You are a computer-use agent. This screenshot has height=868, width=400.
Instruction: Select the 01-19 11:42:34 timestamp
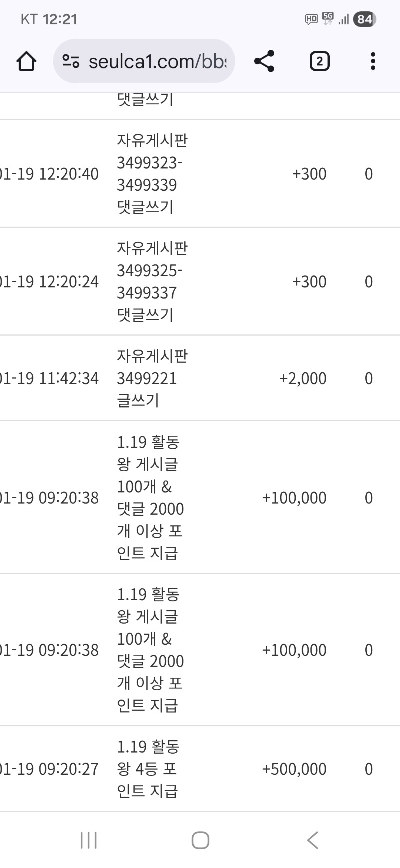click(x=49, y=379)
